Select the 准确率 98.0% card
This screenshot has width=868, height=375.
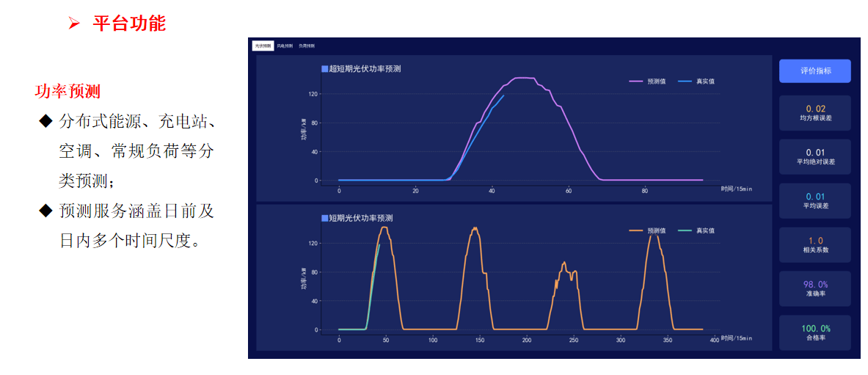[x=815, y=288]
